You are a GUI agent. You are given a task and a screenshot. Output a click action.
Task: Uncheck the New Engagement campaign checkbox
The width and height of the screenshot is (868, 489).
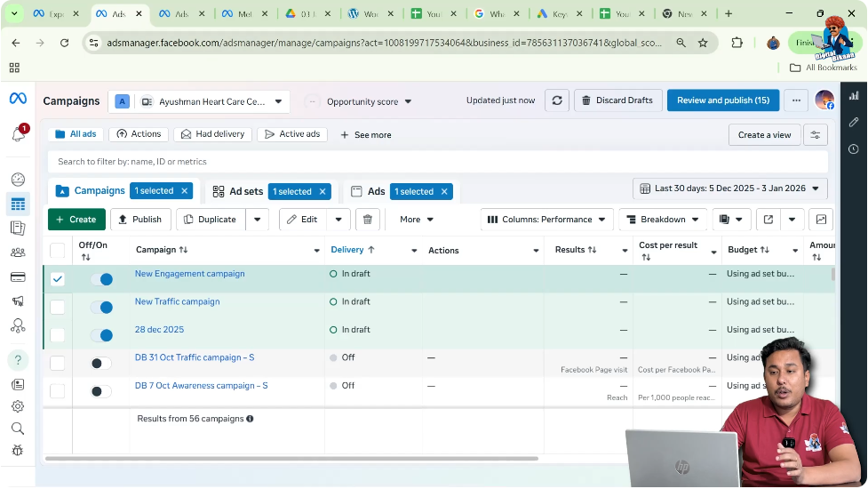coord(58,279)
